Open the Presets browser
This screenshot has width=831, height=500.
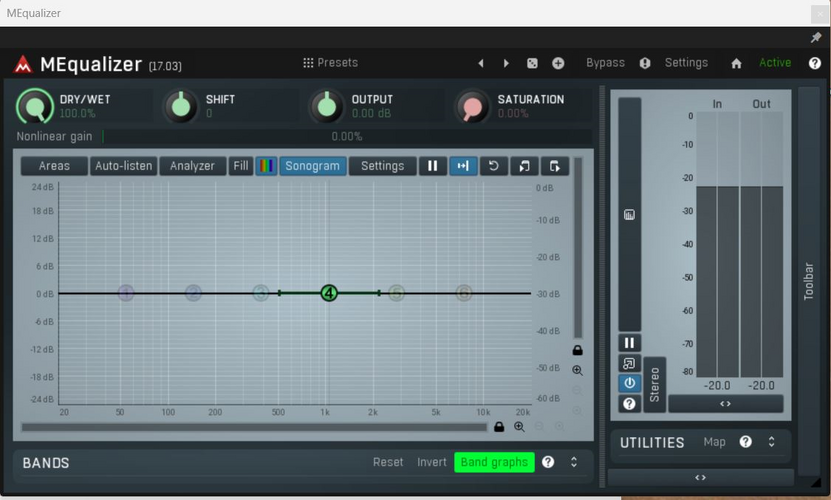click(x=331, y=63)
